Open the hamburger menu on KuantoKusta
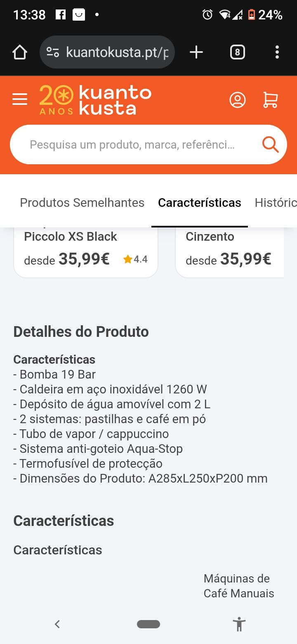 tap(20, 99)
